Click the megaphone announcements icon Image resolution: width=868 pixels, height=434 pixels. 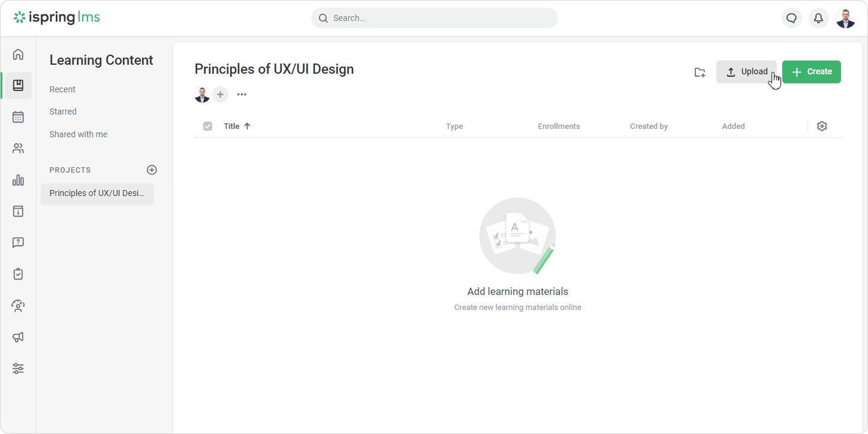coord(18,337)
